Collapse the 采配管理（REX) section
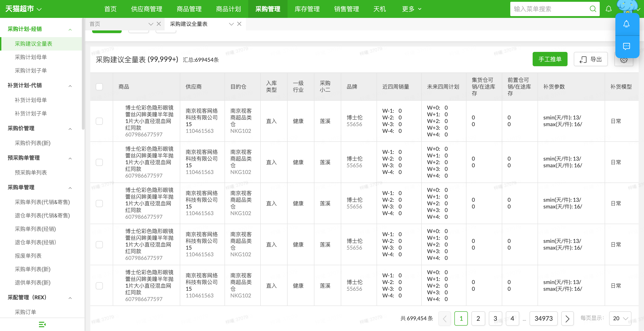644x331 pixels. [70, 298]
